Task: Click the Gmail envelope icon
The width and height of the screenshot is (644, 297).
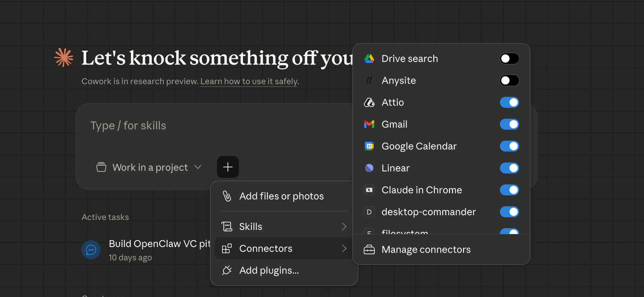Action: pyautogui.click(x=369, y=124)
